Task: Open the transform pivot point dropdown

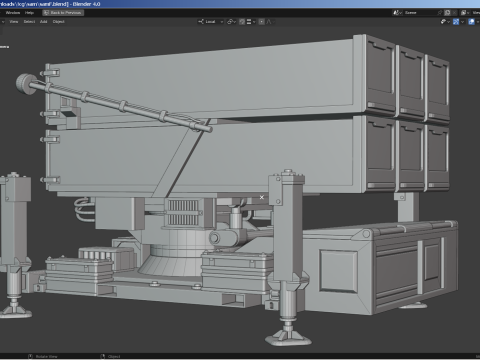Action: pos(231,22)
